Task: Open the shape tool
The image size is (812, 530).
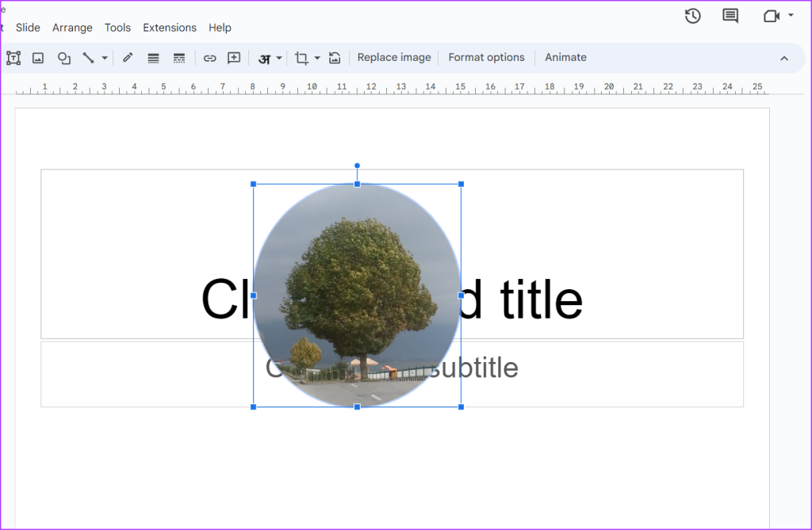Action: click(64, 58)
